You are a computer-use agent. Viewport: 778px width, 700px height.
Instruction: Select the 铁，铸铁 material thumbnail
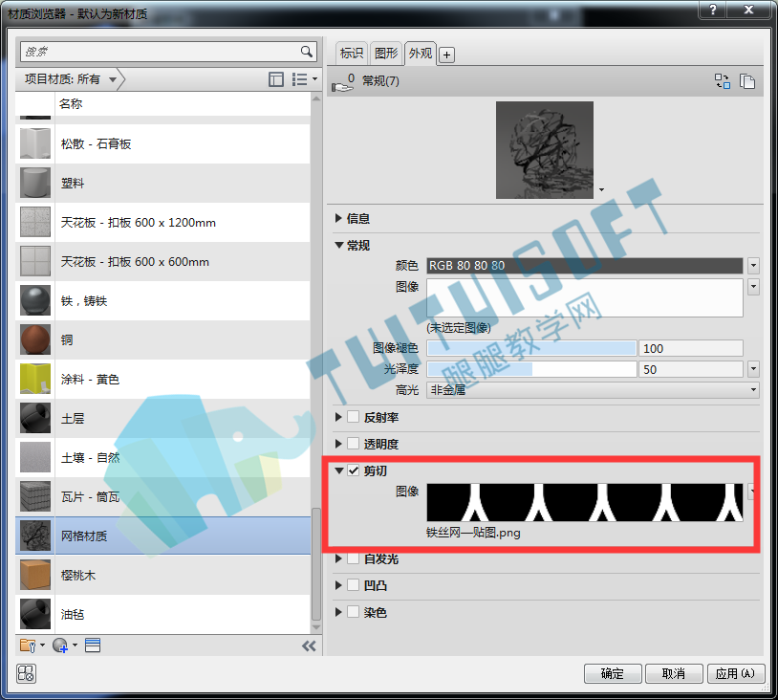35,301
